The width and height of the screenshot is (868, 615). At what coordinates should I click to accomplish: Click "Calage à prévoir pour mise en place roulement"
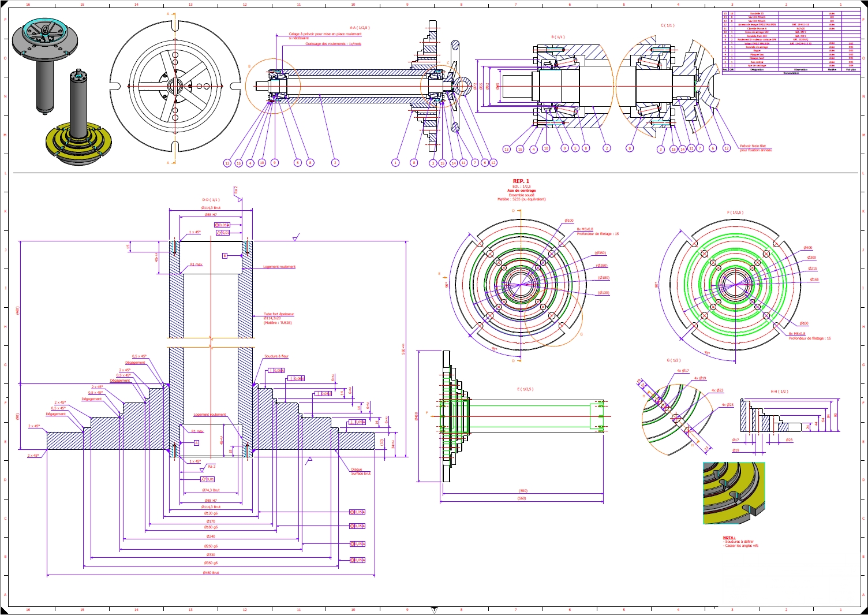point(325,34)
